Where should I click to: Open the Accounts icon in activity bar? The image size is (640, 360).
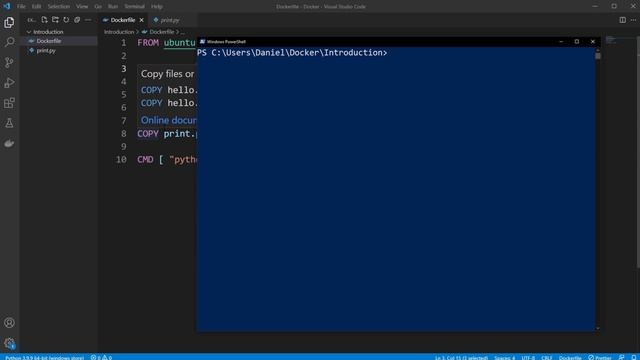click(x=9, y=323)
